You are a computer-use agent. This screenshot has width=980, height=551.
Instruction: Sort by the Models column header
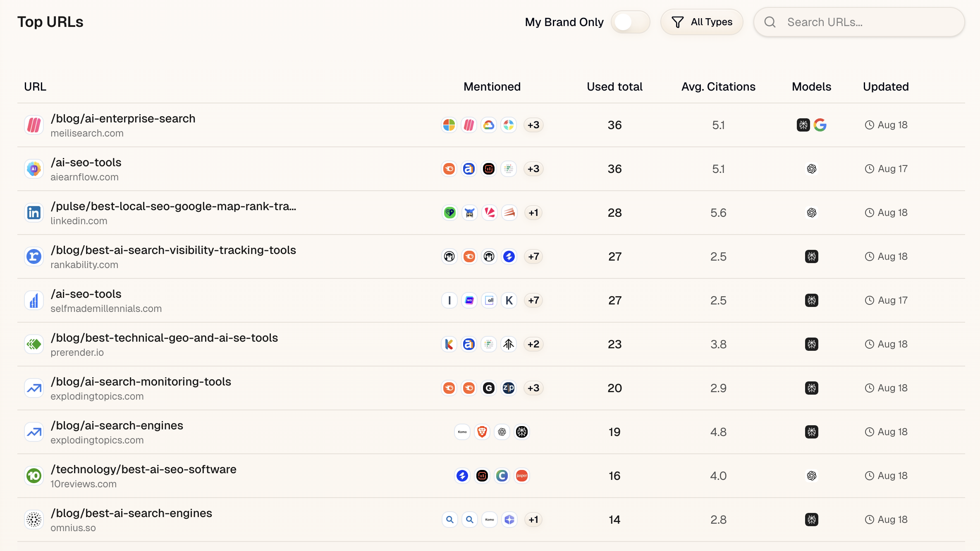click(811, 86)
